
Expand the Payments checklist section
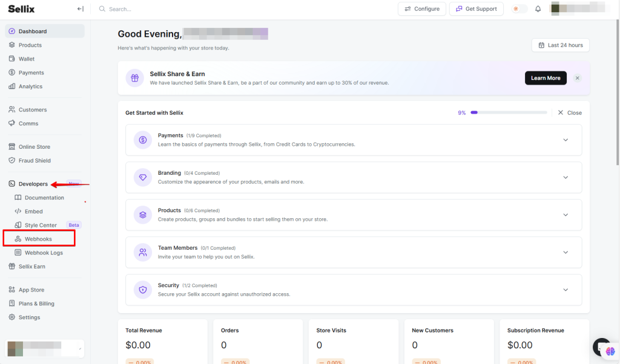[x=566, y=140]
